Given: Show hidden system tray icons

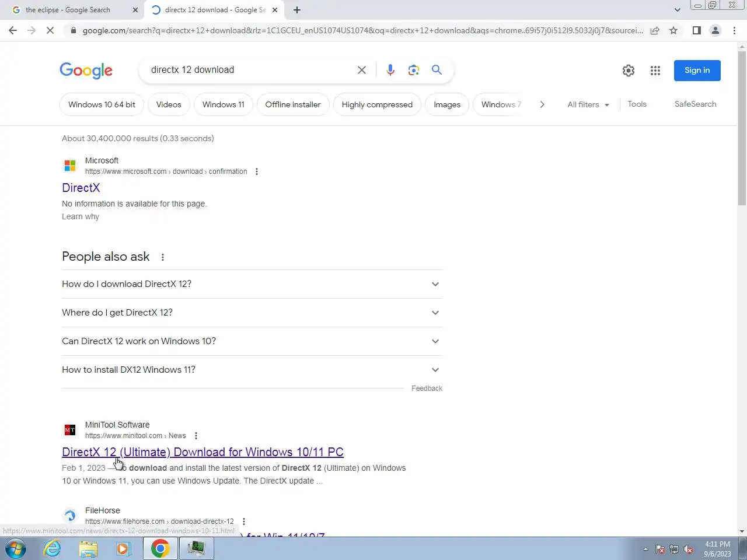Looking at the screenshot, I should (x=645, y=549).
